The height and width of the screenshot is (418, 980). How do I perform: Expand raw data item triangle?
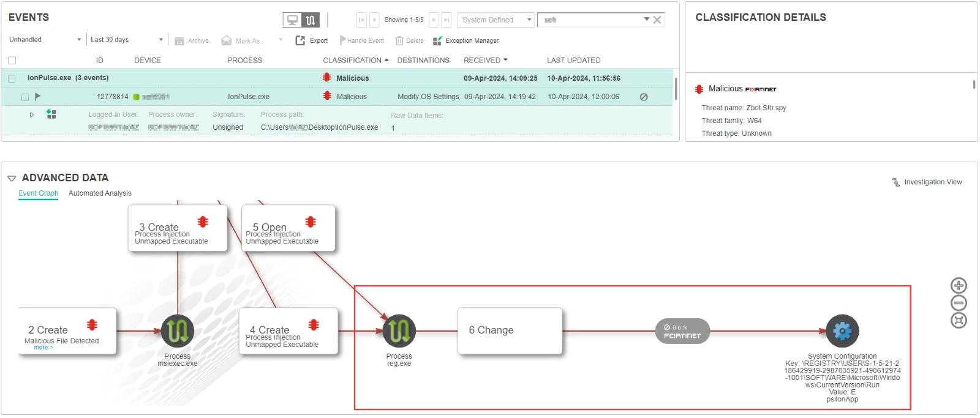pyautogui.click(x=32, y=114)
